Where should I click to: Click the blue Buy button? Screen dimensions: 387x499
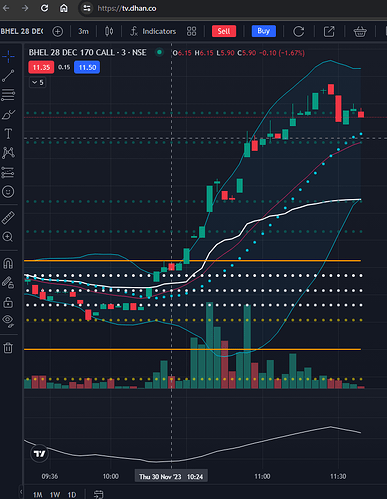[264, 31]
